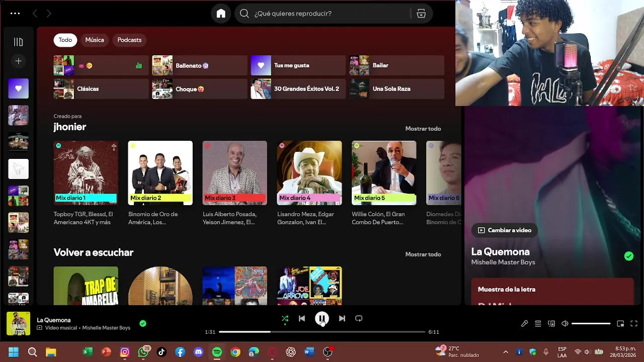Enter full screen mode icon
The image size is (644, 362).
pyautogui.click(x=634, y=324)
